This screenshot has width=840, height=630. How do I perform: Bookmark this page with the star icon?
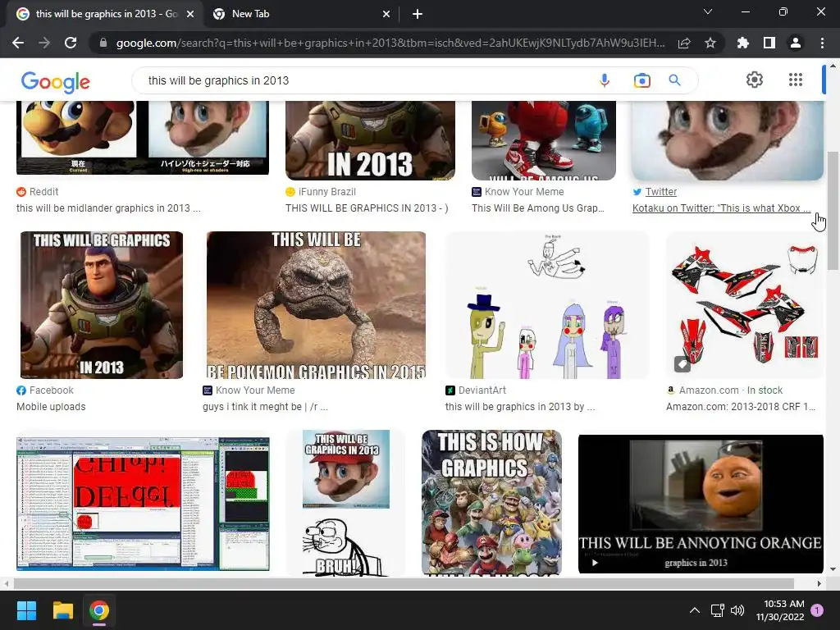coord(710,43)
